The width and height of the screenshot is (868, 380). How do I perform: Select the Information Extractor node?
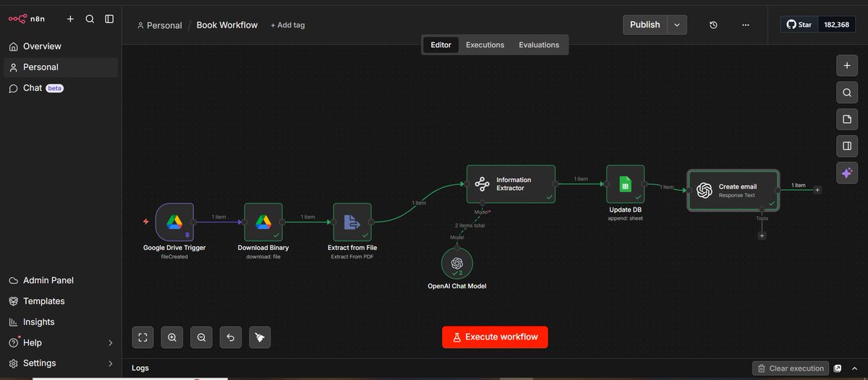(511, 184)
